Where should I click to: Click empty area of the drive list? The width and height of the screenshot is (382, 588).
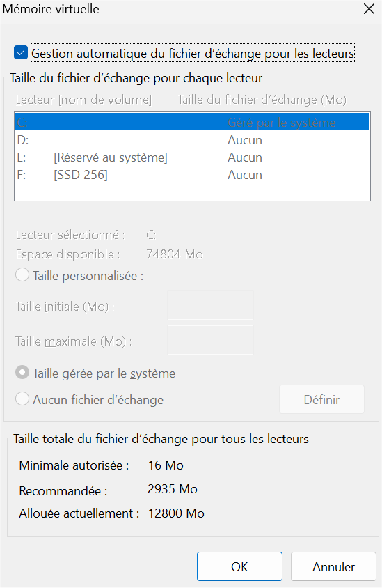click(x=192, y=192)
